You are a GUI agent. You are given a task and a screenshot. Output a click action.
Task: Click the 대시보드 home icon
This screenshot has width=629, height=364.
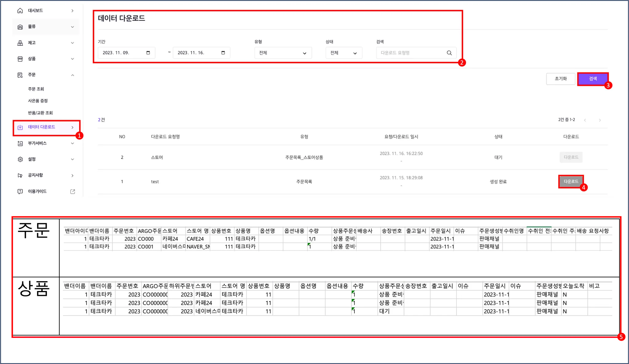[x=20, y=11]
